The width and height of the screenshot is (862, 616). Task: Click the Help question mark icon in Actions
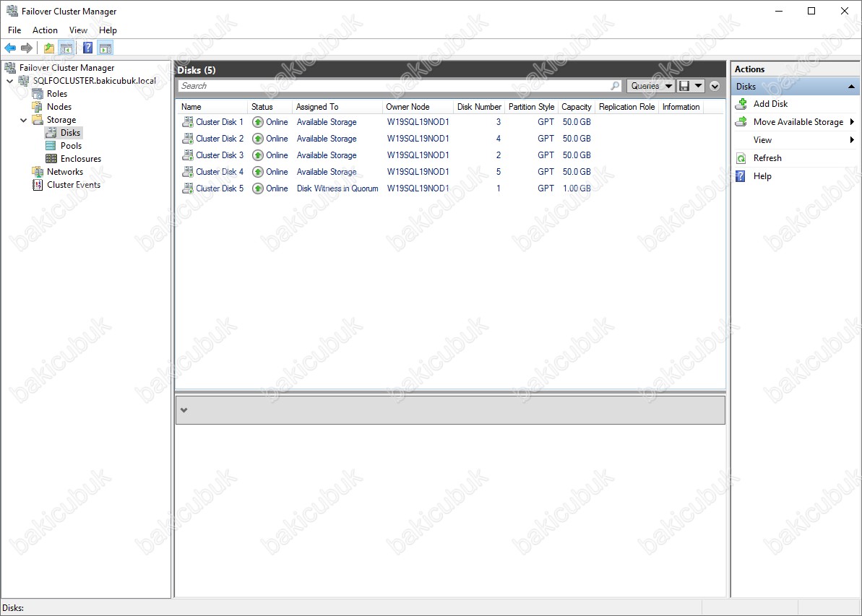(x=741, y=176)
